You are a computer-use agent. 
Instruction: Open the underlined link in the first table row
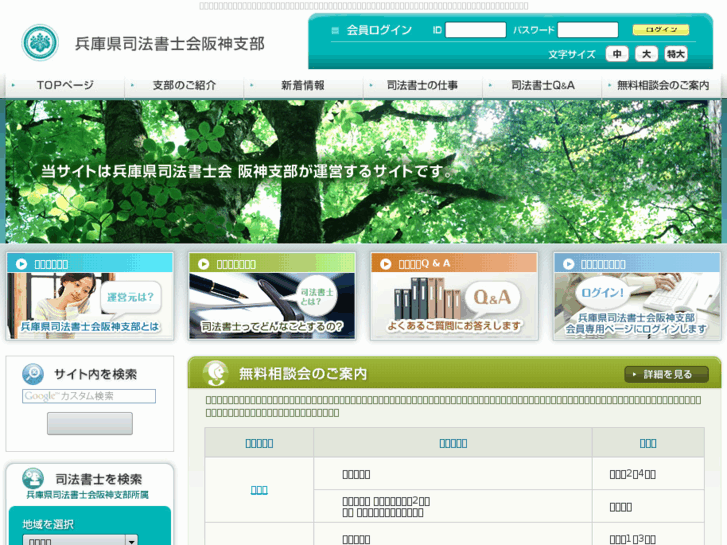[x=259, y=490]
